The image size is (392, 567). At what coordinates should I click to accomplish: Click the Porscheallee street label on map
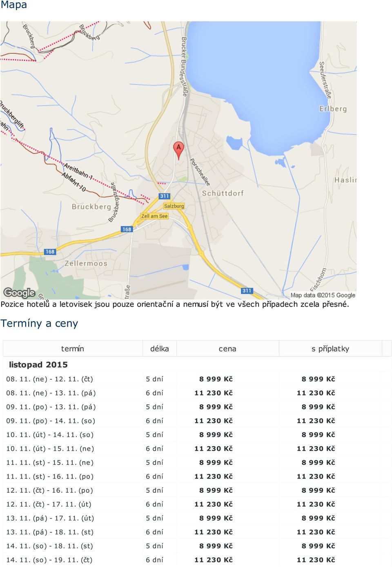(200, 172)
